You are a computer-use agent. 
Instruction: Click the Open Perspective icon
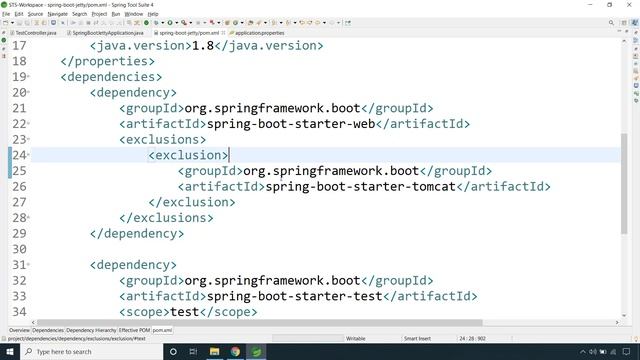point(624,23)
